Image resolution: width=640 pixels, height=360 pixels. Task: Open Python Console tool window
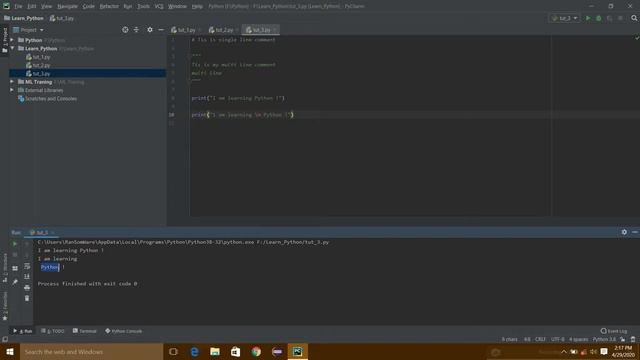click(x=124, y=331)
